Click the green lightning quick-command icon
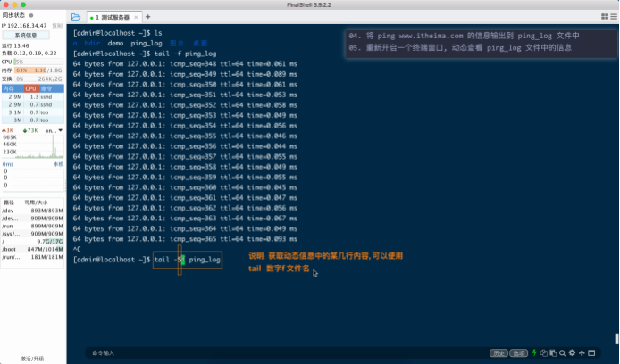This screenshot has height=364, width=620. [x=534, y=352]
